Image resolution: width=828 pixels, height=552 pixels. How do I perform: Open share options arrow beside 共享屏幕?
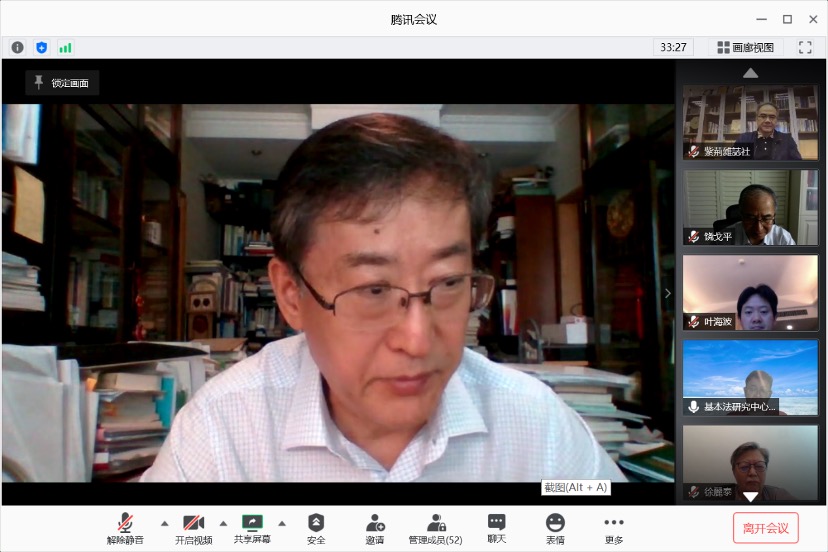(x=282, y=523)
